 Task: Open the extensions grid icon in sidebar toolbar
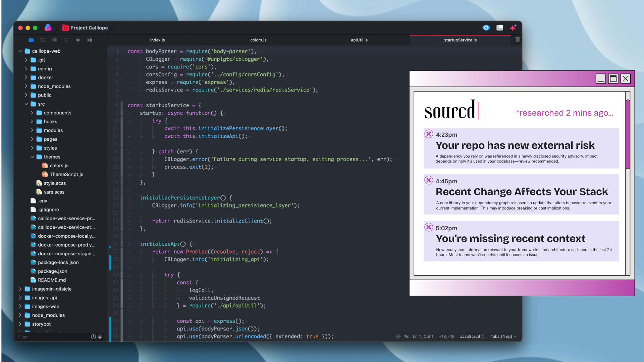pyautogui.click(x=90, y=40)
